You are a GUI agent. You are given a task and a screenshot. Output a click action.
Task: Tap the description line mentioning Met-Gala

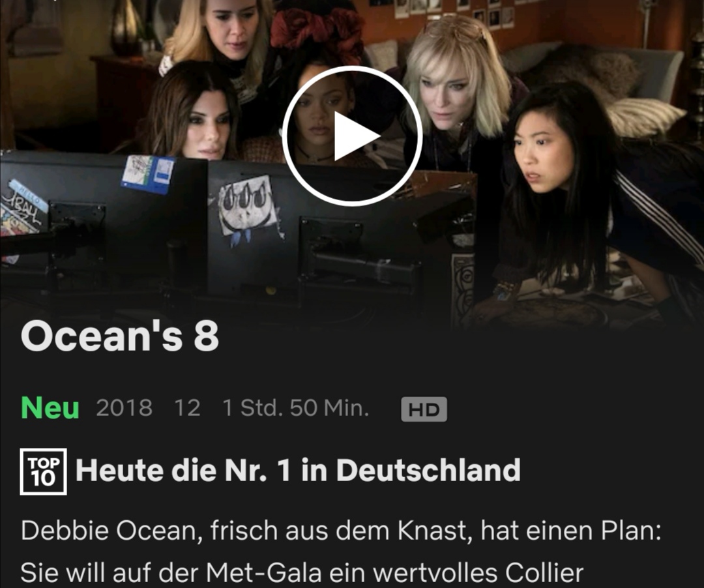coord(302,573)
